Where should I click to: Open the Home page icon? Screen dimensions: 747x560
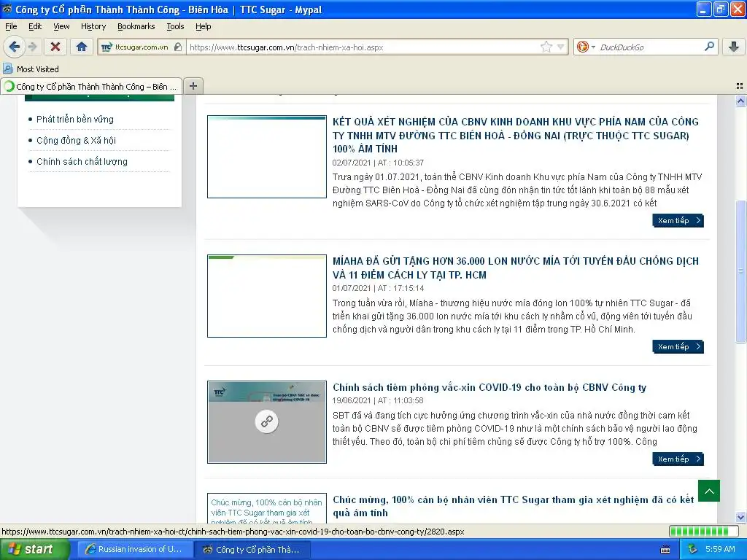coord(82,47)
